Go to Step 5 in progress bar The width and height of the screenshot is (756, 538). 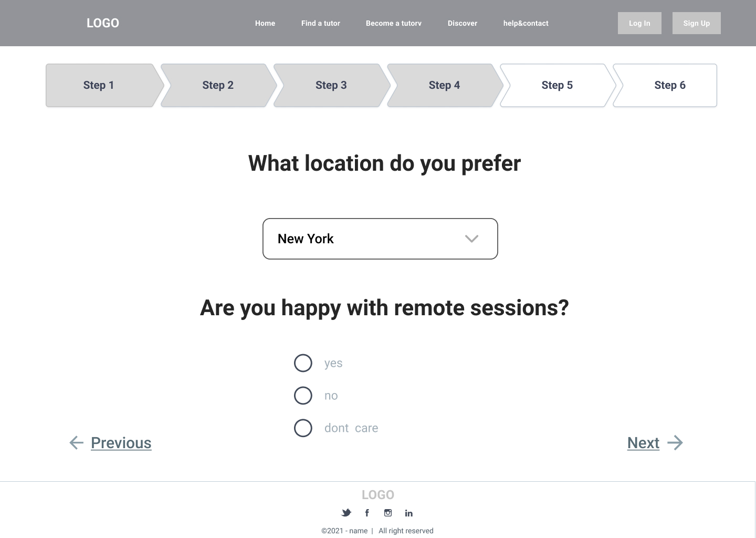[557, 86]
